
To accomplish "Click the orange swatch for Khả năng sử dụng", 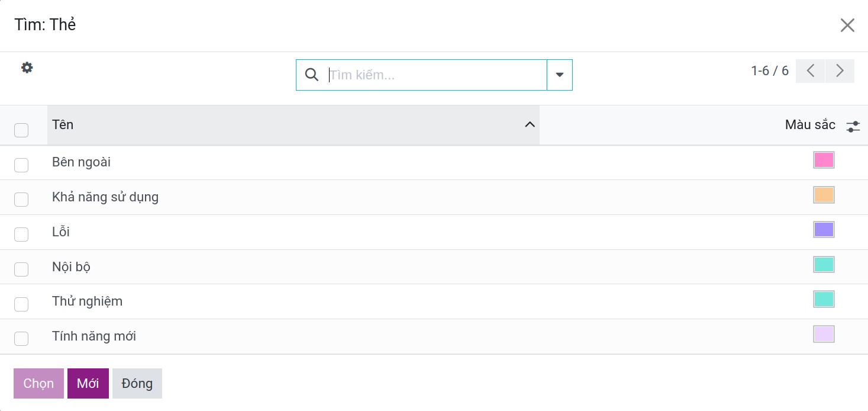I will 824,195.
